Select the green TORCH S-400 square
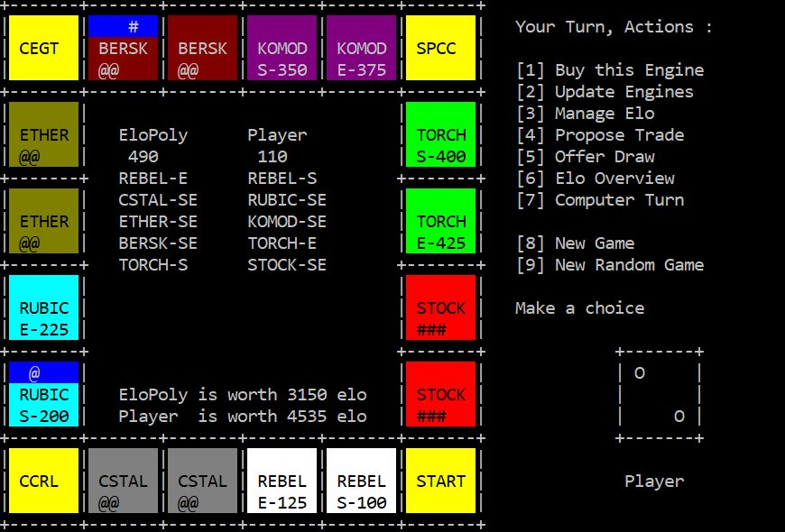 pyautogui.click(x=440, y=134)
